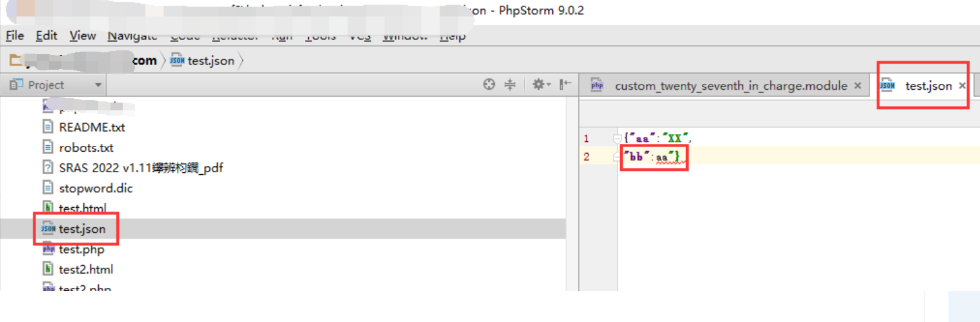Click the fold end marker at line 2
Image resolution: width=980 pixels, height=322 pixels.
(x=617, y=157)
